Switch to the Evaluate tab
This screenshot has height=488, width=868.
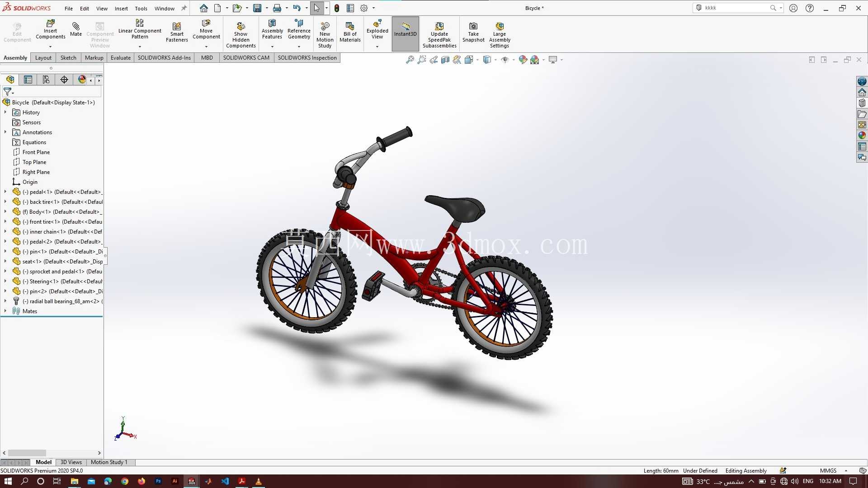coord(121,58)
